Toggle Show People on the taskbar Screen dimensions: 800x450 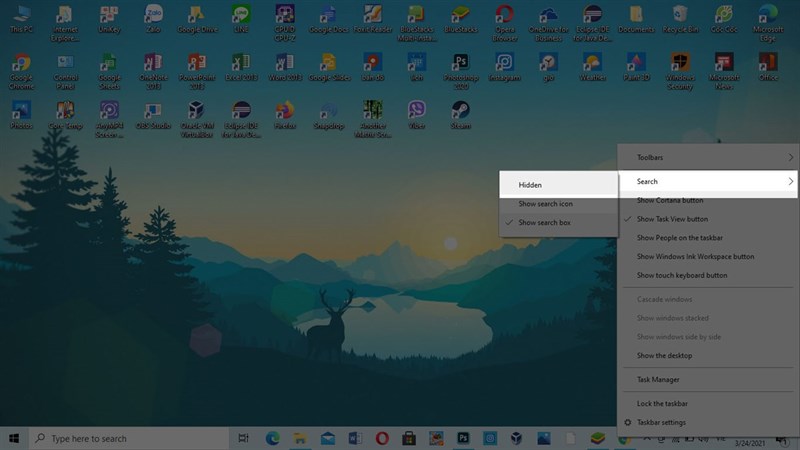[708, 238]
